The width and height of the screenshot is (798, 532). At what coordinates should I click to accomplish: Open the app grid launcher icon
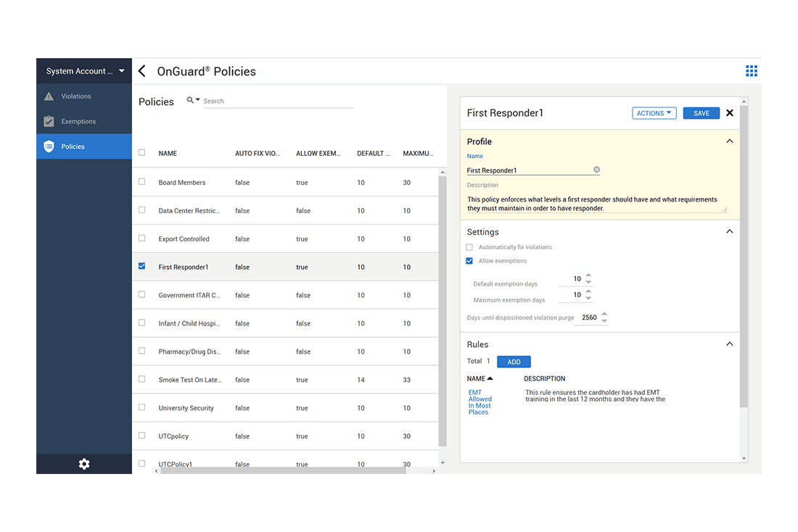[752, 70]
